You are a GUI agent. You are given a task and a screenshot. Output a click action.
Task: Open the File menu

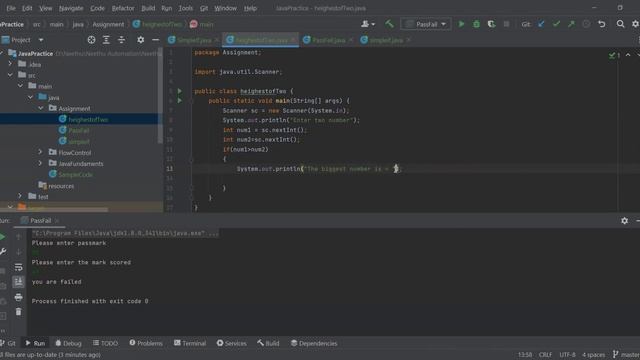[11, 8]
